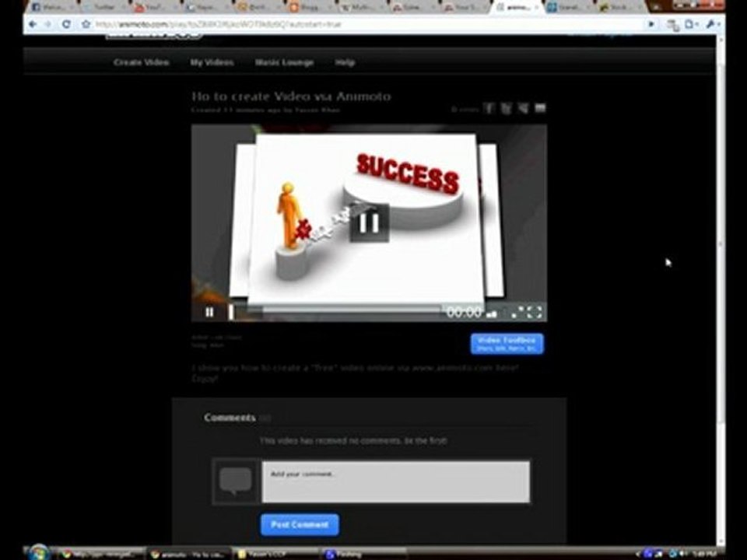Go back with the browser back arrow
This screenshot has width=747, height=560.
pos(33,24)
